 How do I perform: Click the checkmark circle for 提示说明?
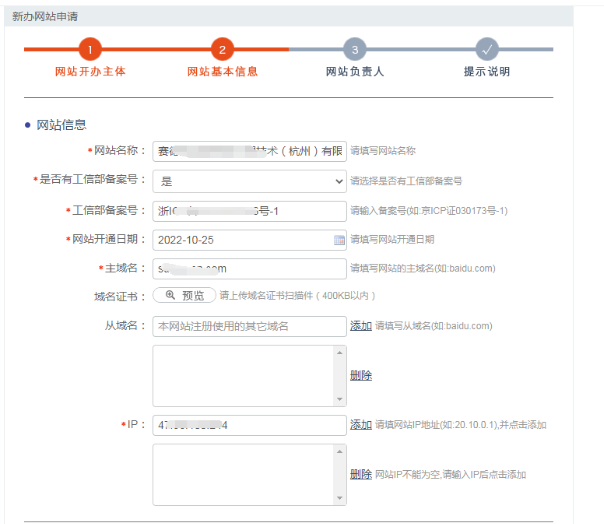486,49
